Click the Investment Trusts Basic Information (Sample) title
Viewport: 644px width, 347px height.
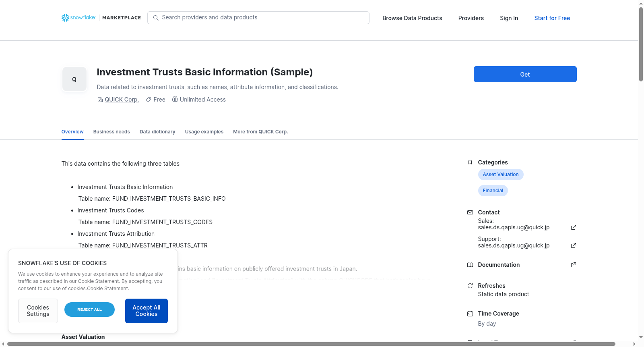(204, 72)
